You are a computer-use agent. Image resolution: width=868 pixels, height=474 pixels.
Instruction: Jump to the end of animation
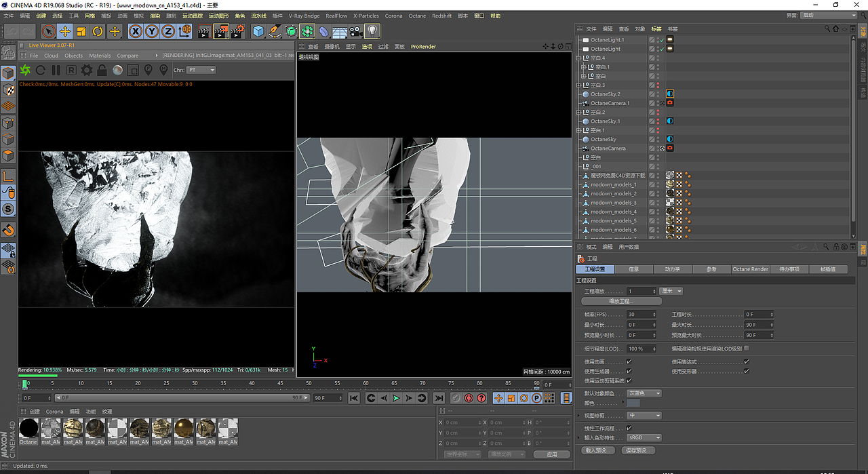coord(439,398)
